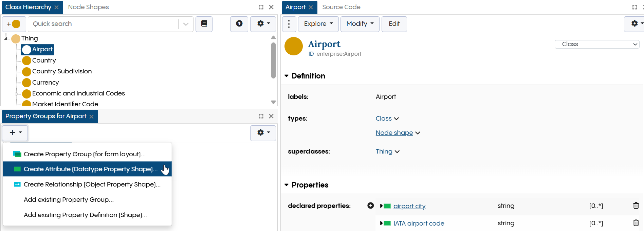The height and width of the screenshot is (231, 644).
Task: Open the three-dot menu in Airport panel
Action: pyautogui.click(x=289, y=24)
